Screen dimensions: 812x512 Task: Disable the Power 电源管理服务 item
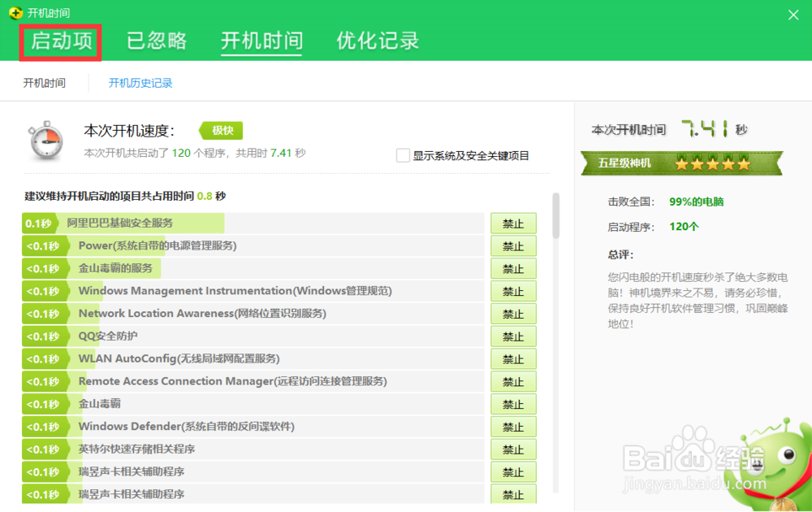(x=513, y=245)
